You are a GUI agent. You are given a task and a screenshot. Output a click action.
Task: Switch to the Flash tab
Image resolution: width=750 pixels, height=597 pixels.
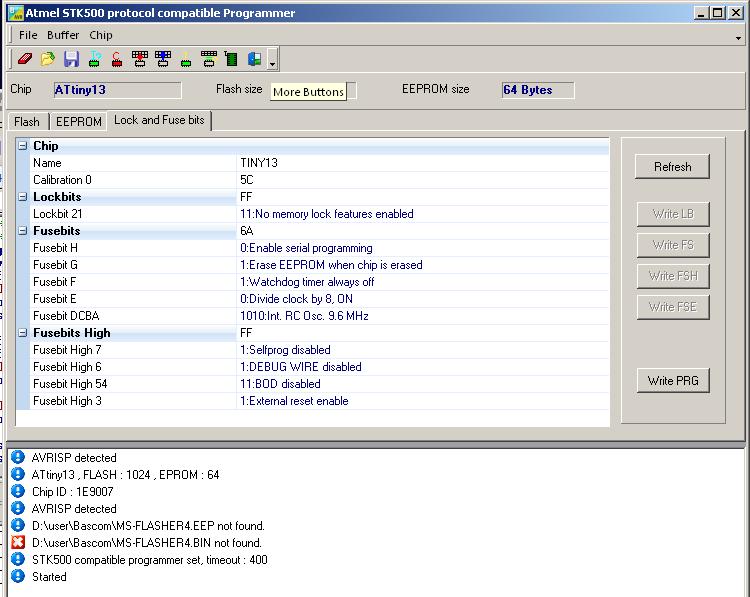pyautogui.click(x=27, y=122)
